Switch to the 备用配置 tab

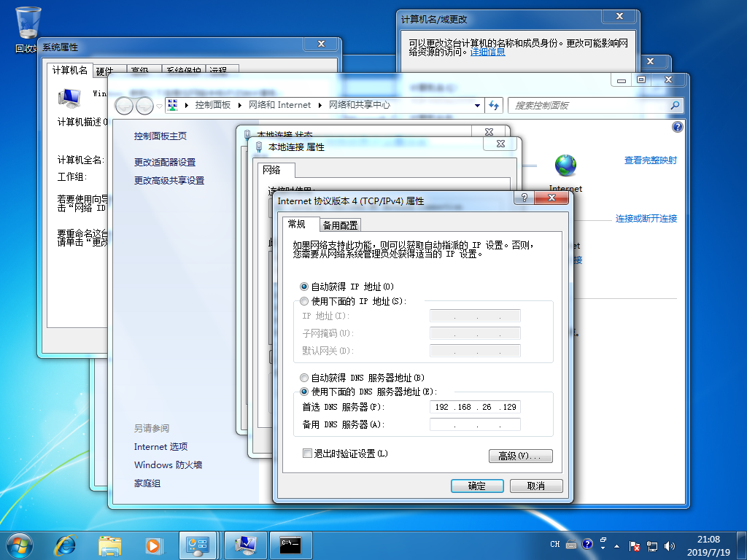pyautogui.click(x=341, y=225)
